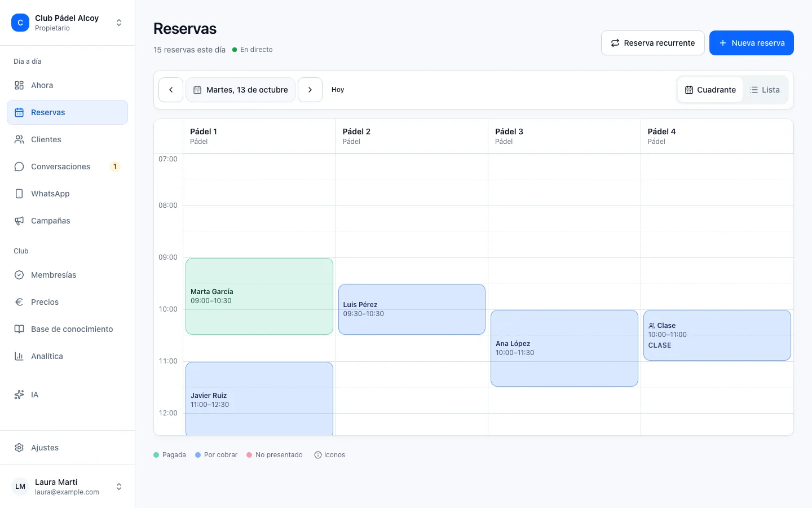
Task: Click the Iconos info icon in legend
Action: (x=318, y=455)
